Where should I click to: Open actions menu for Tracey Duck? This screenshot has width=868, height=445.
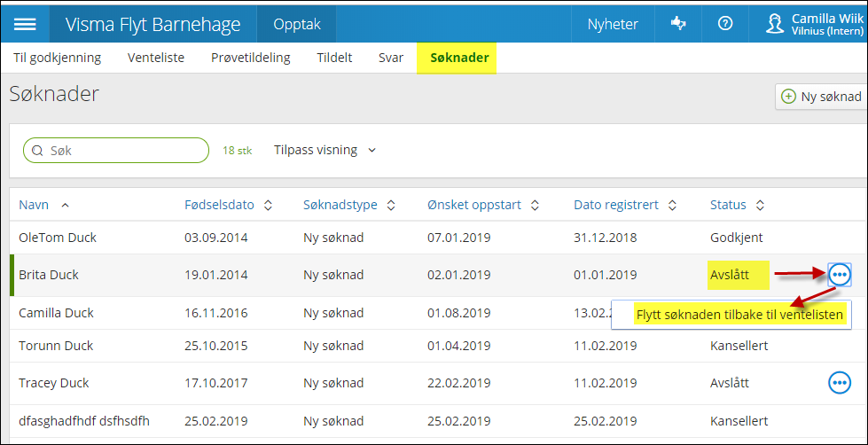click(840, 382)
